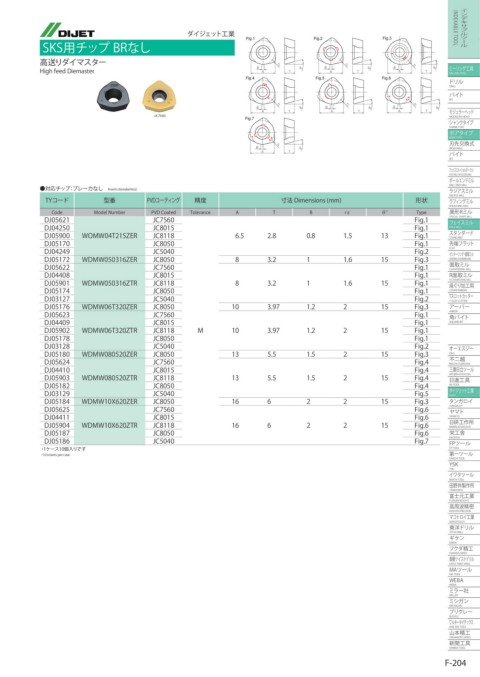Click the 寸法 Dimensions (mm) header
480x677 pixels.
click(311, 200)
